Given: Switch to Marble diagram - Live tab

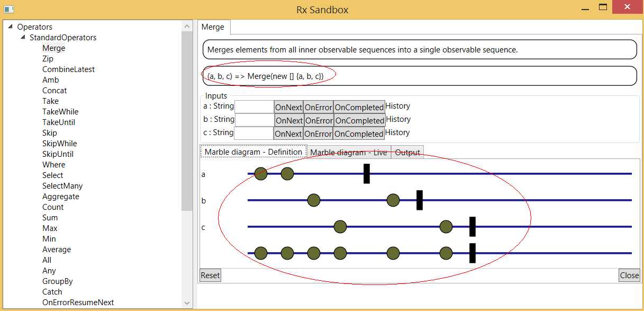Looking at the screenshot, I should [x=349, y=152].
